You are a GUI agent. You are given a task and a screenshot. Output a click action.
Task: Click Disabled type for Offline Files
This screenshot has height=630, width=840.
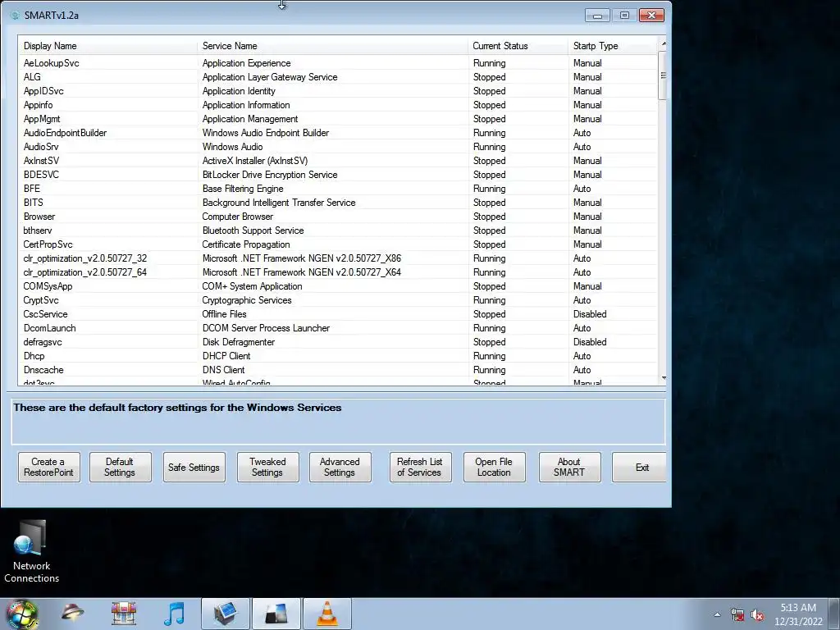[x=590, y=314]
